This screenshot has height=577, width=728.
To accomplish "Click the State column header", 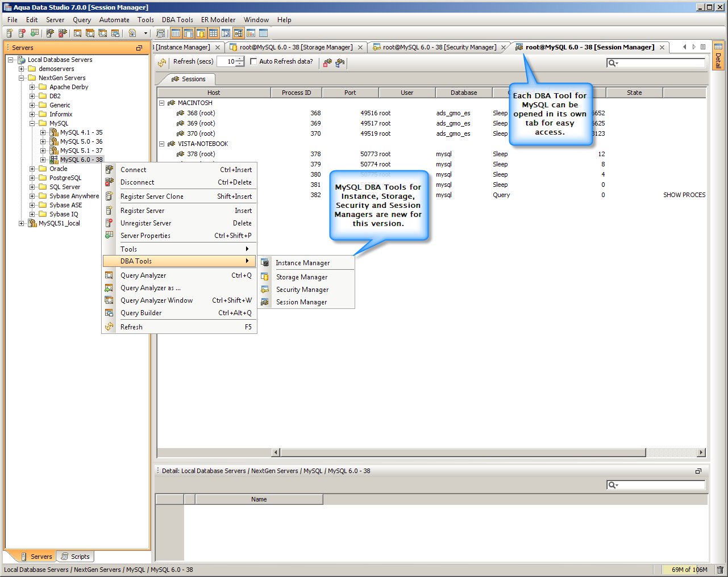I will pyautogui.click(x=634, y=93).
